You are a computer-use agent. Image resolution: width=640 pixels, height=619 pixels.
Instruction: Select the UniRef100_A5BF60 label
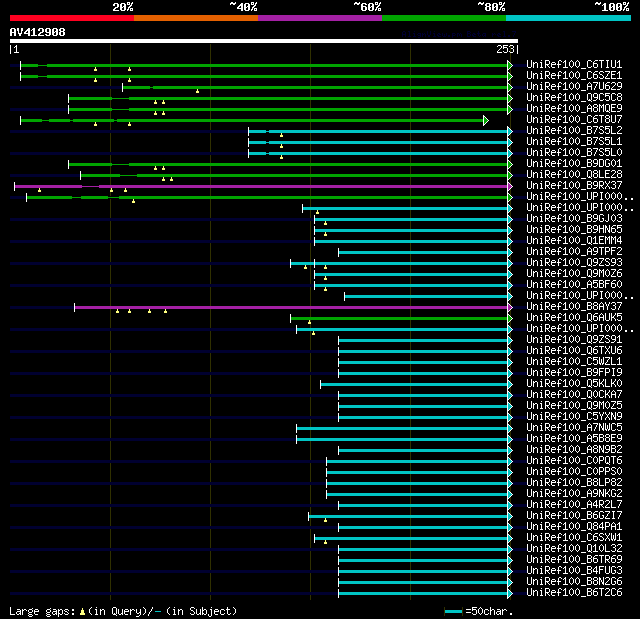point(574,285)
